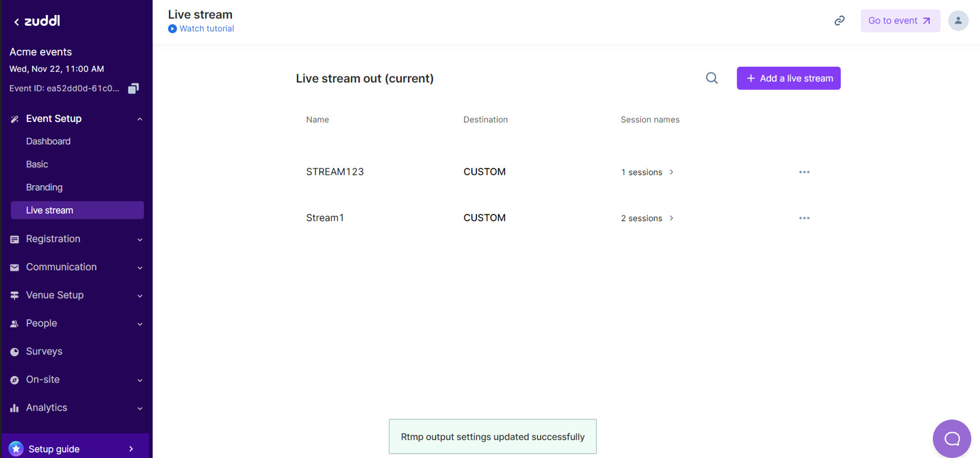Expand the People section chevron
The image size is (980, 458).
pyautogui.click(x=140, y=324)
